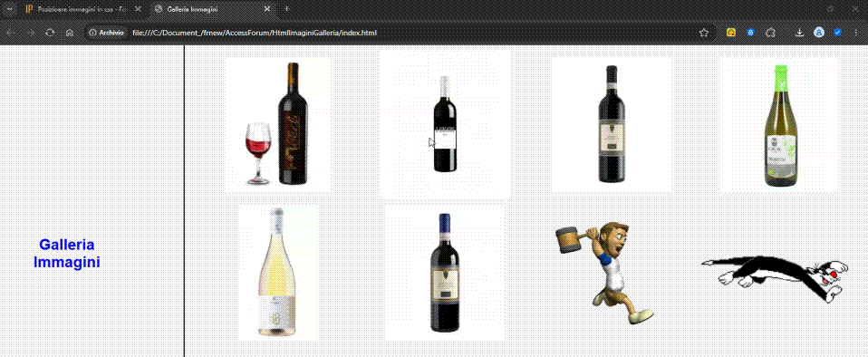Open the extensions puzzle icon
Screen dimensions: 868x357
click(770, 33)
